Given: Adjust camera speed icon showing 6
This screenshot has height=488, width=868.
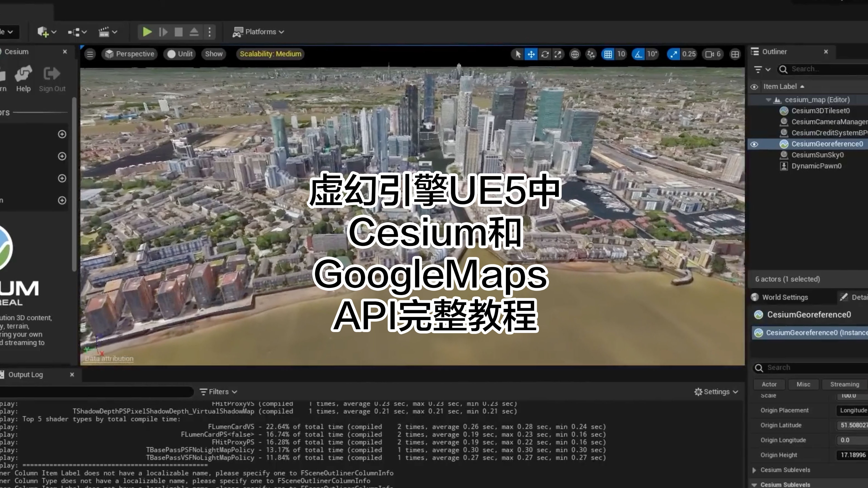Looking at the screenshot, I should 713,54.
